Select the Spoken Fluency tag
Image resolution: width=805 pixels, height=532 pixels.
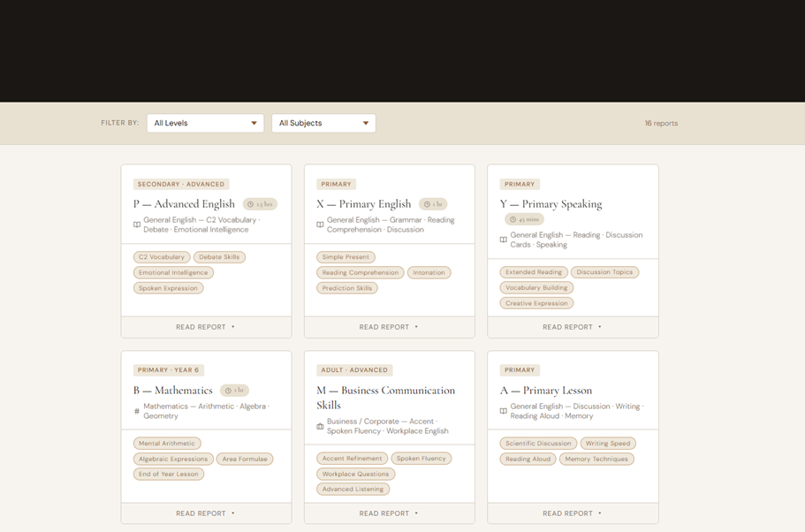click(421, 459)
